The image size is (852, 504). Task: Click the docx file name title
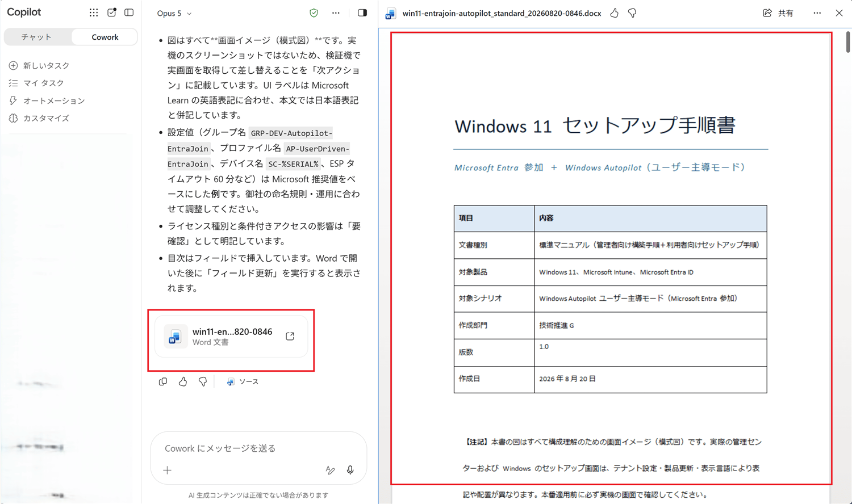click(x=502, y=13)
